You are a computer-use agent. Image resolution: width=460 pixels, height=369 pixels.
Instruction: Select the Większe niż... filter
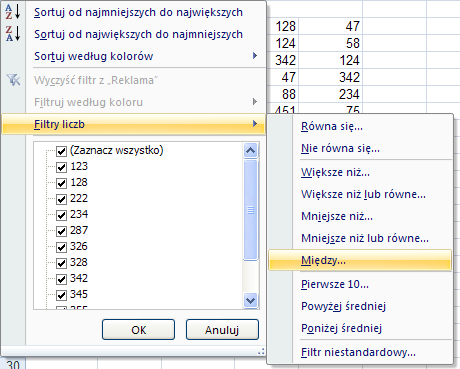tap(360, 172)
